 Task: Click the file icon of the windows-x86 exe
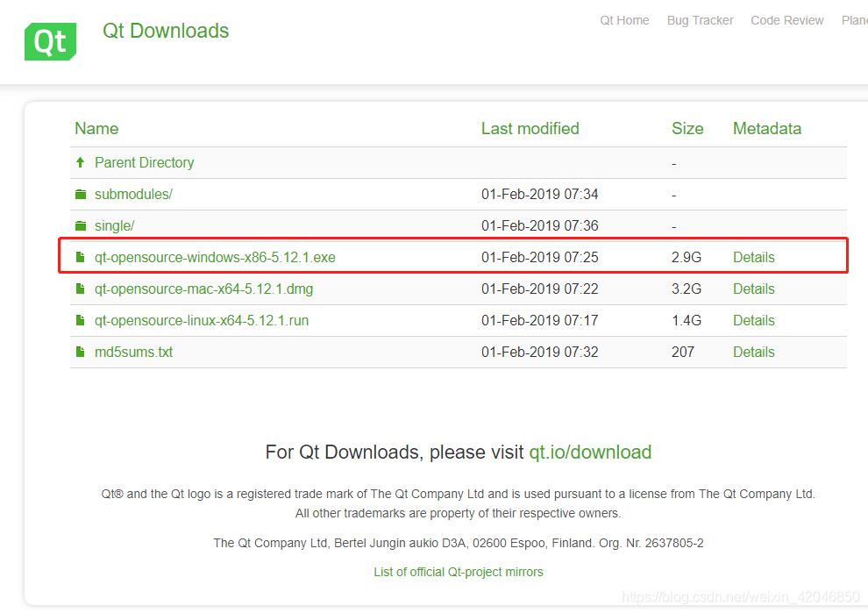81,257
